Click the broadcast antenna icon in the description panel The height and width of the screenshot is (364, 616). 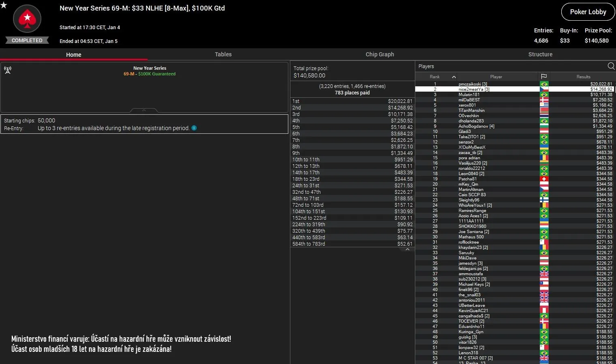pyautogui.click(x=8, y=70)
